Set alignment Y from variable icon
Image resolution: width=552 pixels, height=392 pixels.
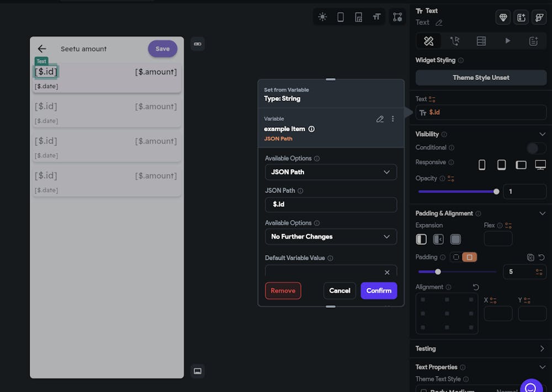(x=527, y=300)
